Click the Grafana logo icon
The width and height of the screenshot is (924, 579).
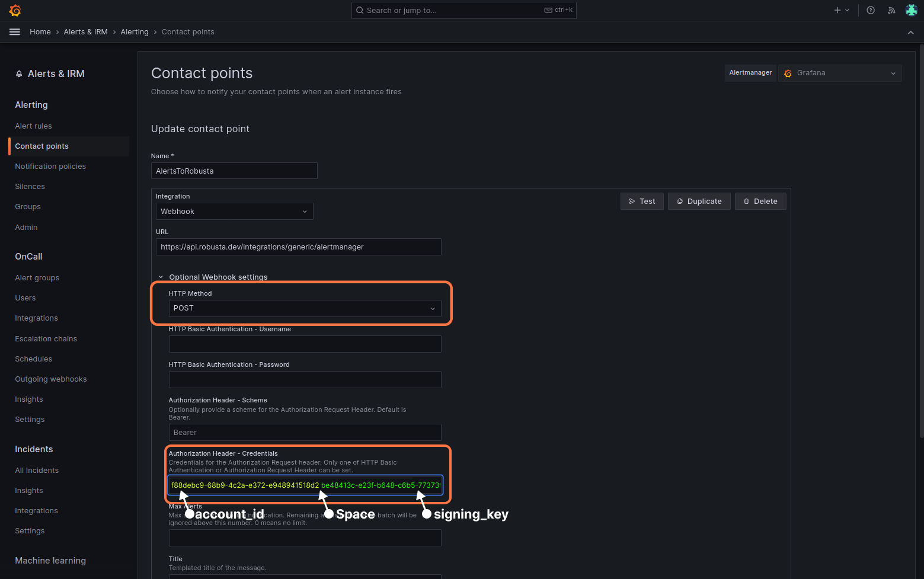[15, 10]
